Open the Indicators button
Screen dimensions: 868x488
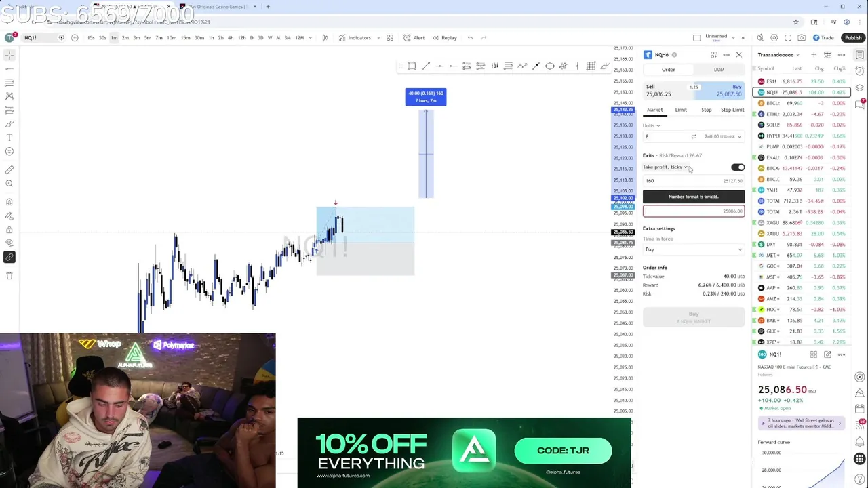[355, 38]
